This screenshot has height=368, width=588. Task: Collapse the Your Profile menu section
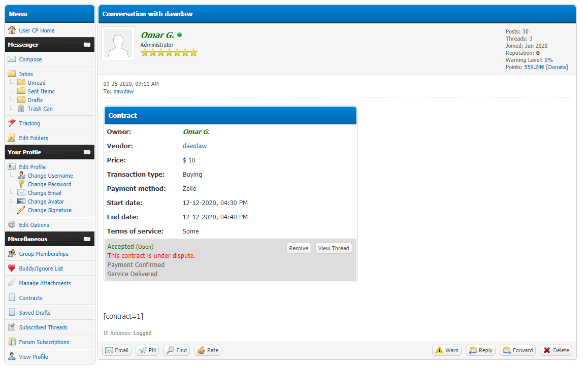click(87, 152)
